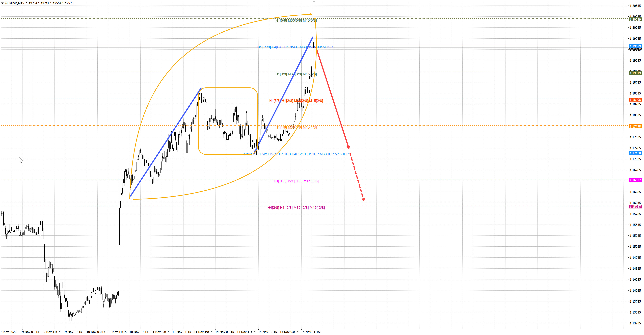Click the chart shift marker triangle at top
644x335 pixels.
click(314, 2)
